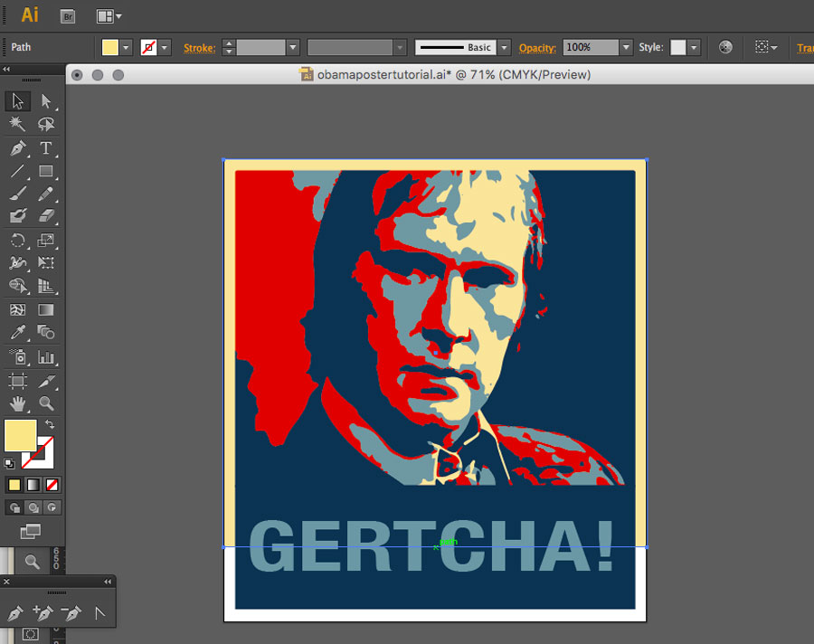Select the Lasso tool

tap(46, 124)
